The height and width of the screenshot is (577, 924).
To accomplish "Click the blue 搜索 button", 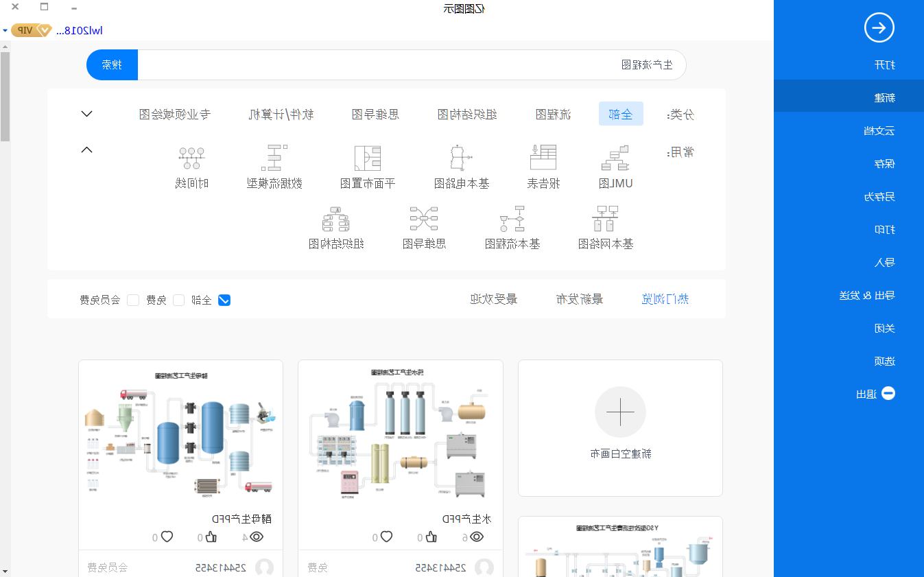I will tap(112, 65).
